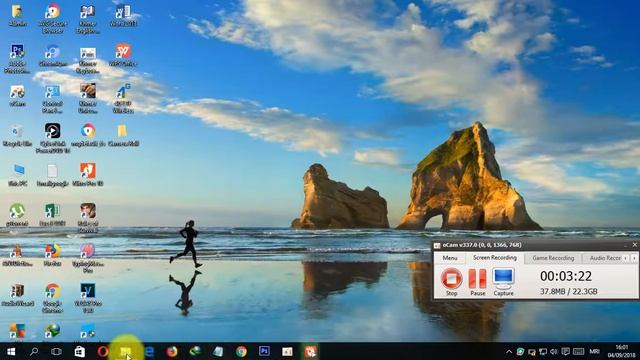Click the right tab-scroll arrow in oCam
The image size is (640, 360).
coord(634,258)
